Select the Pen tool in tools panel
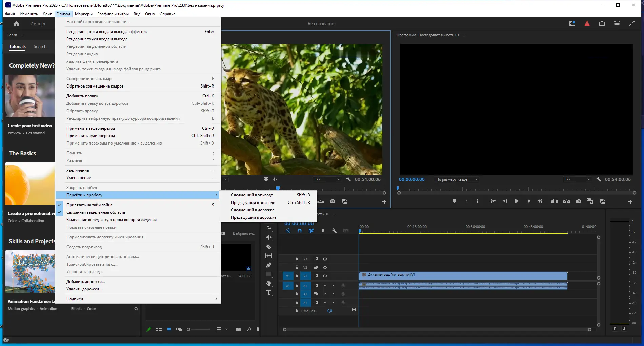 (x=269, y=265)
